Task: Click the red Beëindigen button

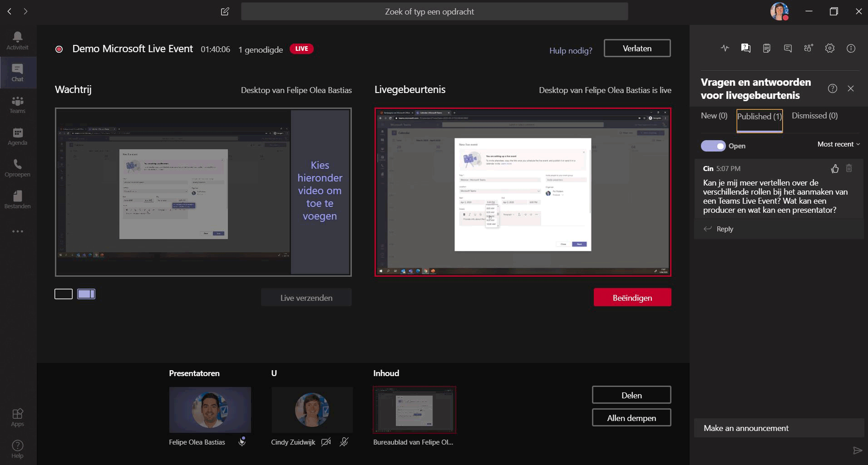Action: pos(632,298)
